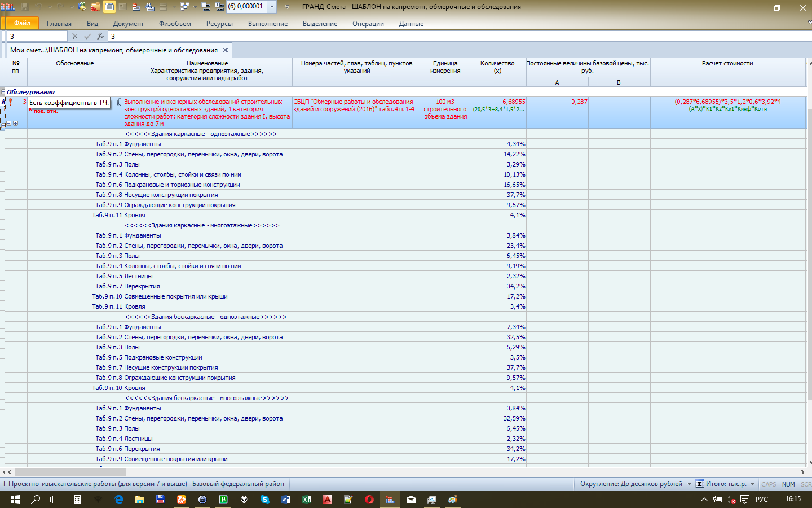The image size is (812, 508).
Task: Switch to the Физобъем ribbon tab
Action: pos(175,24)
